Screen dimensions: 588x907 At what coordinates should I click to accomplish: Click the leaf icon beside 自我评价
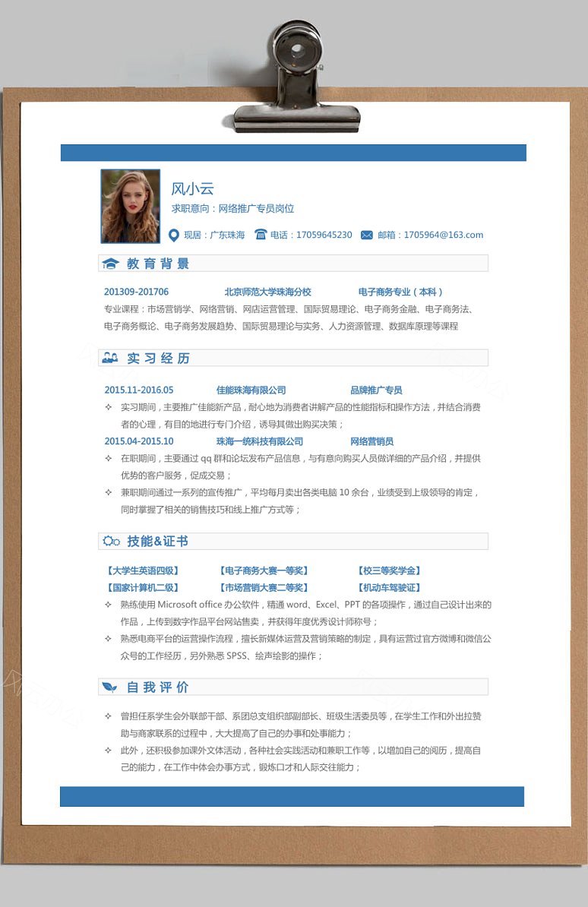(109, 687)
